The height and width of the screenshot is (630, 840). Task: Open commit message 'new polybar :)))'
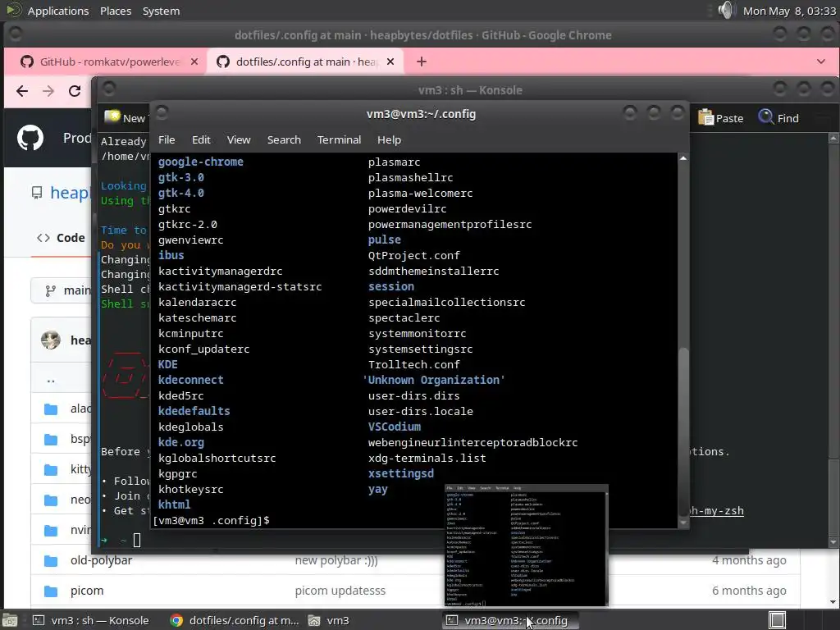[336, 560]
